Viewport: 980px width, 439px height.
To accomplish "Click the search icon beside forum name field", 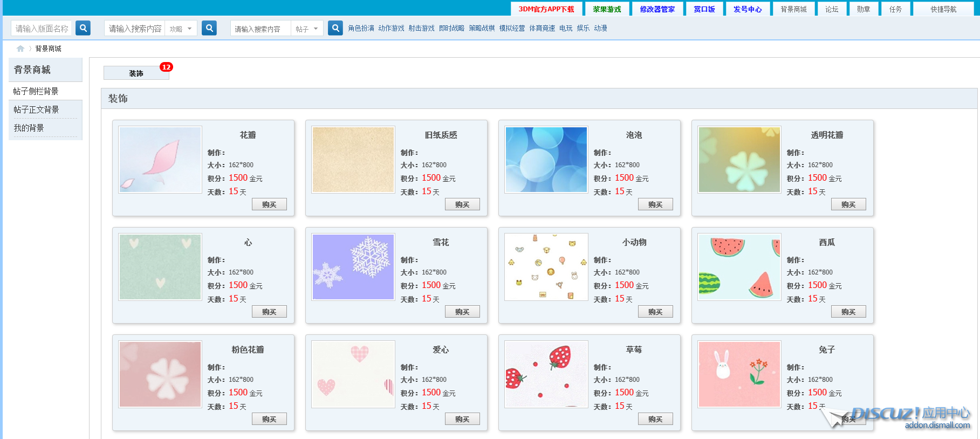I will (83, 28).
